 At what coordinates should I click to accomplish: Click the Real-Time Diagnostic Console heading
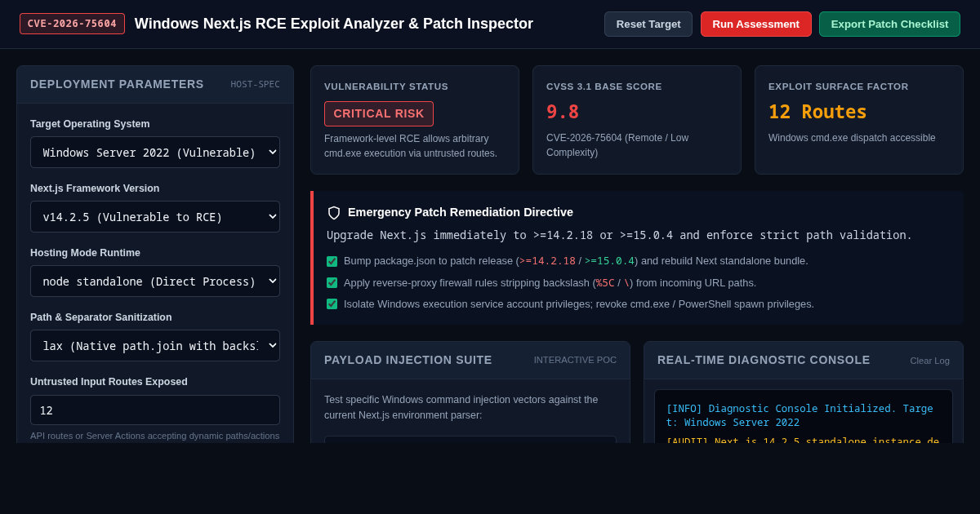click(764, 360)
